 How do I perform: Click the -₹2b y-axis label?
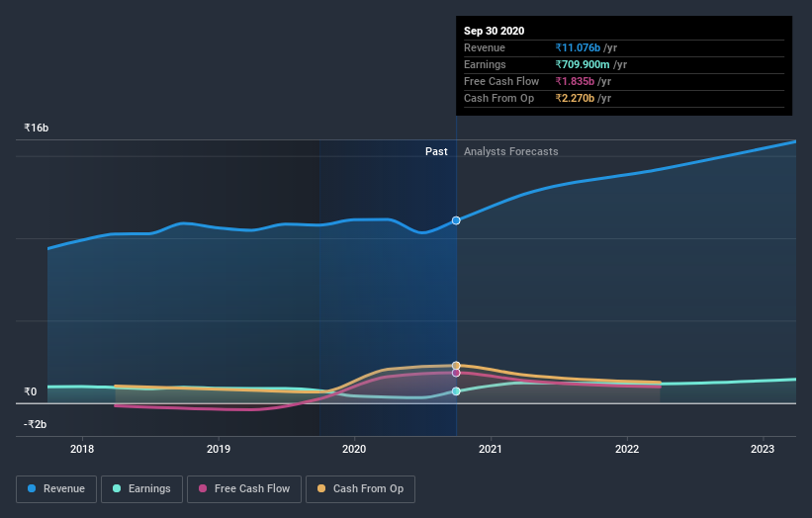tap(36, 424)
